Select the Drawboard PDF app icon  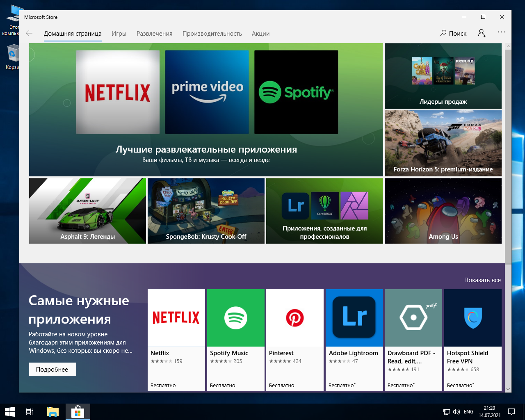pyautogui.click(x=413, y=318)
